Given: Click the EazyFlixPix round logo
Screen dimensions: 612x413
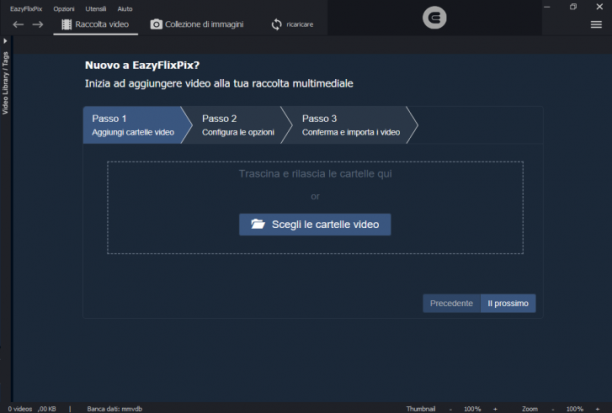Looking at the screenshot, I should pos(434,18).
